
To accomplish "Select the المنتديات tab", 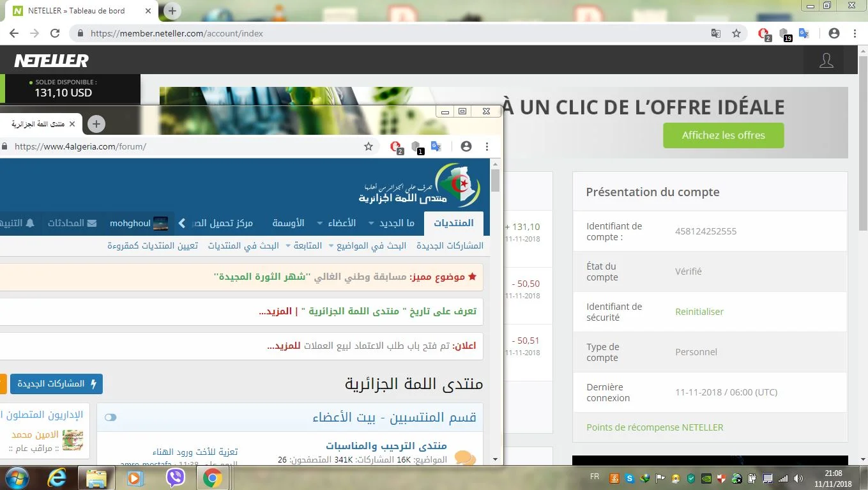I will [x=453, y=223].
